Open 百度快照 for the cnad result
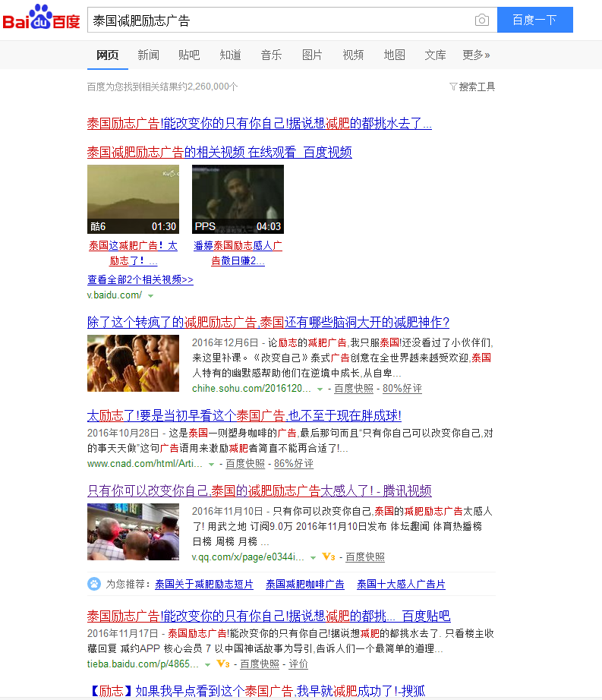This screenshot has height=700, width=602. point(245,463)
